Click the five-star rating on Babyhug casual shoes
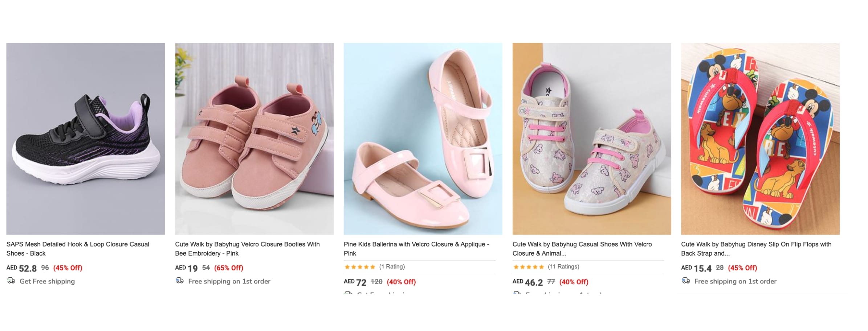Image resolution: width=868 pixels, height=331 pixels. tap(528, 267)
